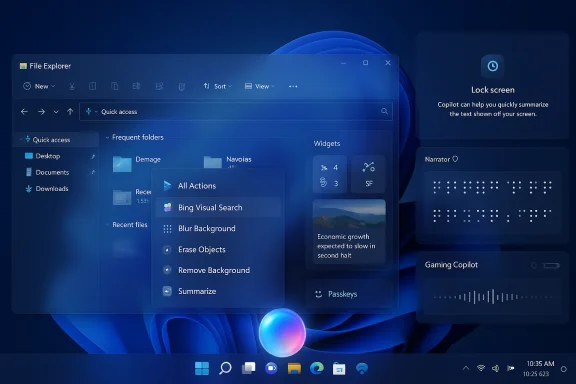Click the small circle beside the Gaming Copilot switch
576x384 pixels.
click(x=534, y=265)
